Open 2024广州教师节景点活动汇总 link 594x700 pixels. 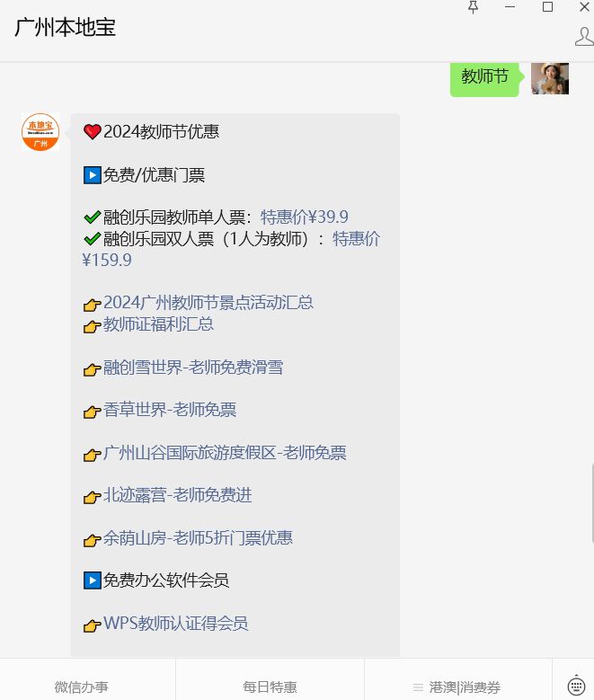208,303
